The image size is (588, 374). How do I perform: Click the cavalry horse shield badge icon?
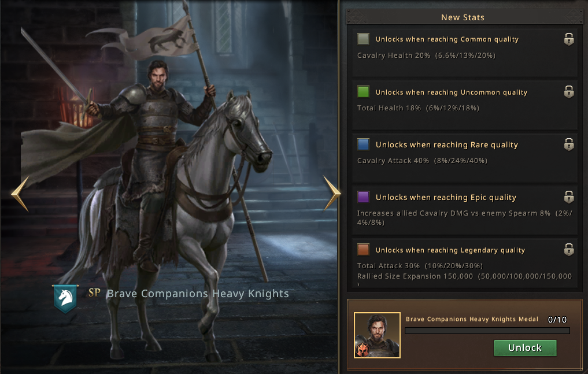(x=66, y=299)
